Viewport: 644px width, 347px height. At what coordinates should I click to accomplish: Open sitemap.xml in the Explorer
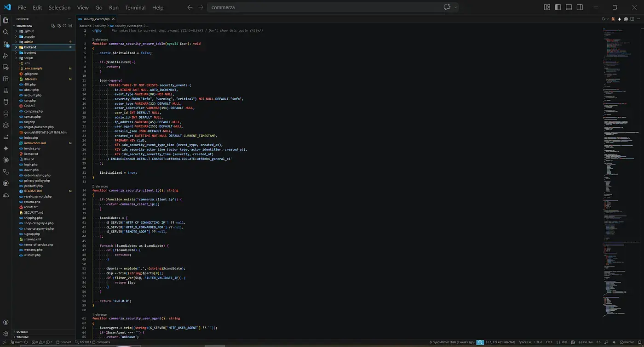(x=32, y=239)
